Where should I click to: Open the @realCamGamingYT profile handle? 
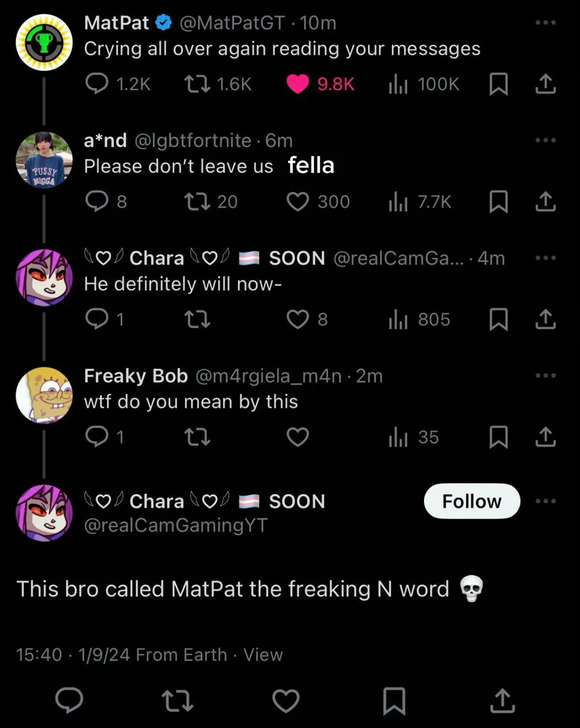[x=176, y=526]
